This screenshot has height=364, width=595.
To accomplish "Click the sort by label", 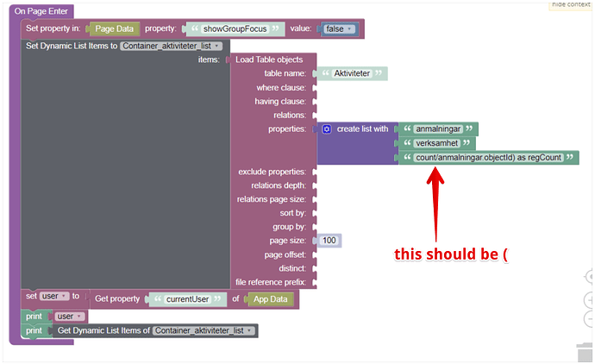I will coord(292,213).
